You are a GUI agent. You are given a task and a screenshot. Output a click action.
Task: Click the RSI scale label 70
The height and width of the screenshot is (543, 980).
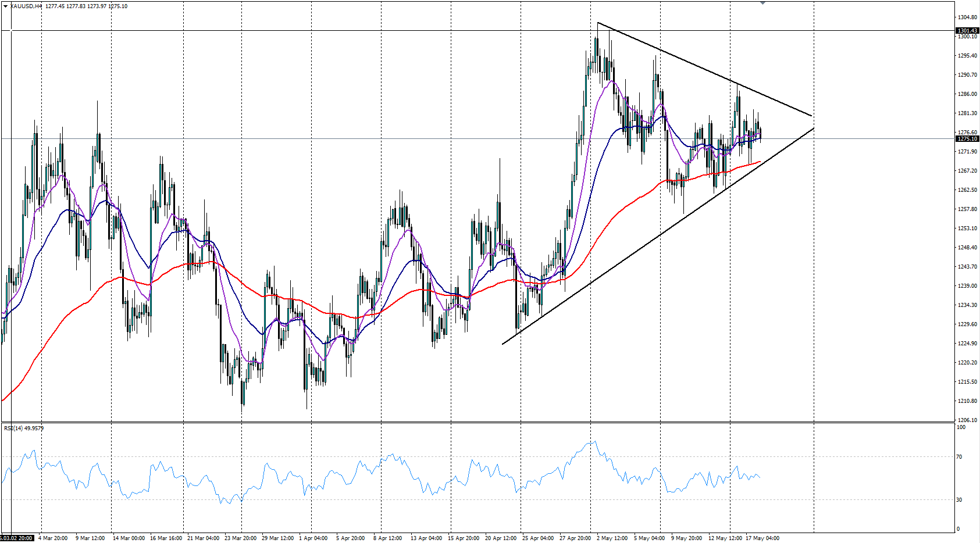click(960, 457)
